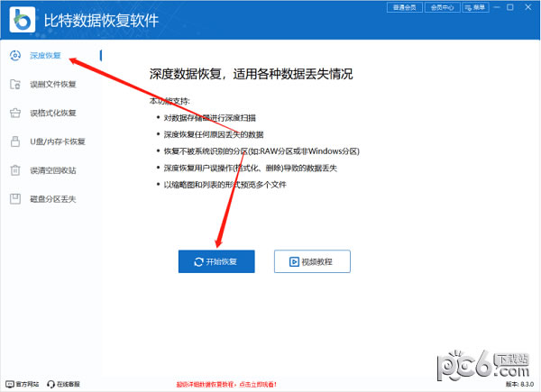This screenshot has width=541, height=392.
Task: Select the 深度恢复 sidebar icon
Action: pos(15,56)
